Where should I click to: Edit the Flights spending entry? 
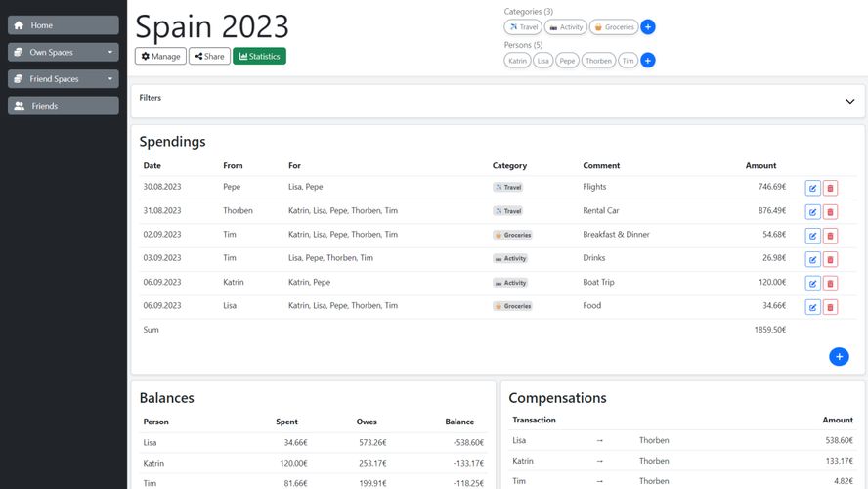(x=812, y=188)
